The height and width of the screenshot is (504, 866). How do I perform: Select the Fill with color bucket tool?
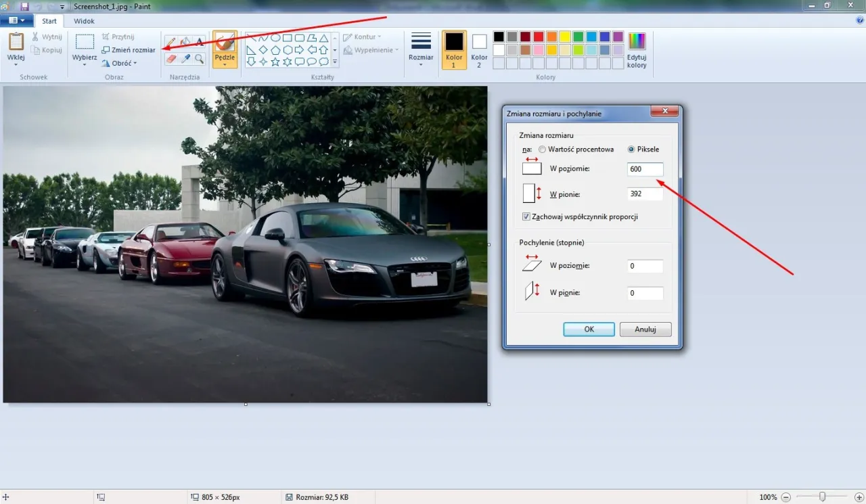click(185, 42)
